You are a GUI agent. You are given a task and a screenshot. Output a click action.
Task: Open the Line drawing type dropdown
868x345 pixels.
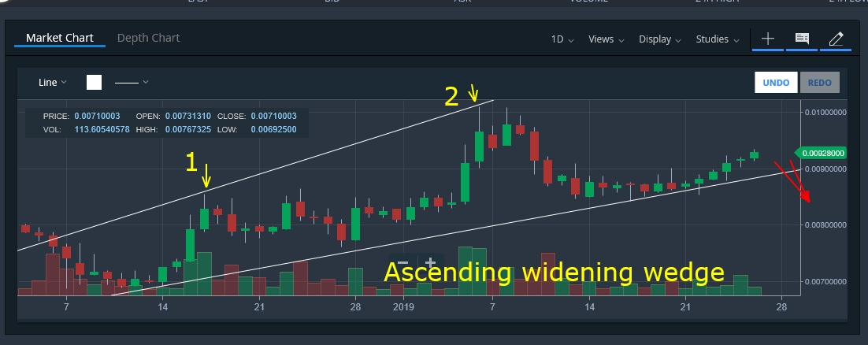(x=53, y=83)
